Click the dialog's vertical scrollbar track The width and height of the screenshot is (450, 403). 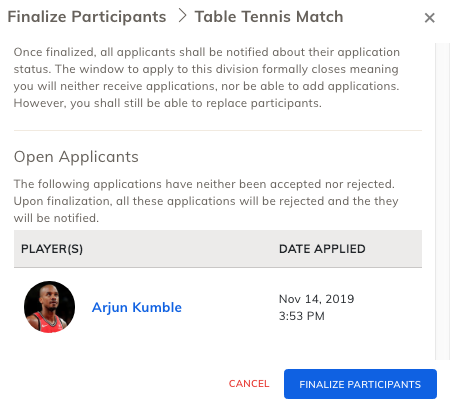click(443, 201)
